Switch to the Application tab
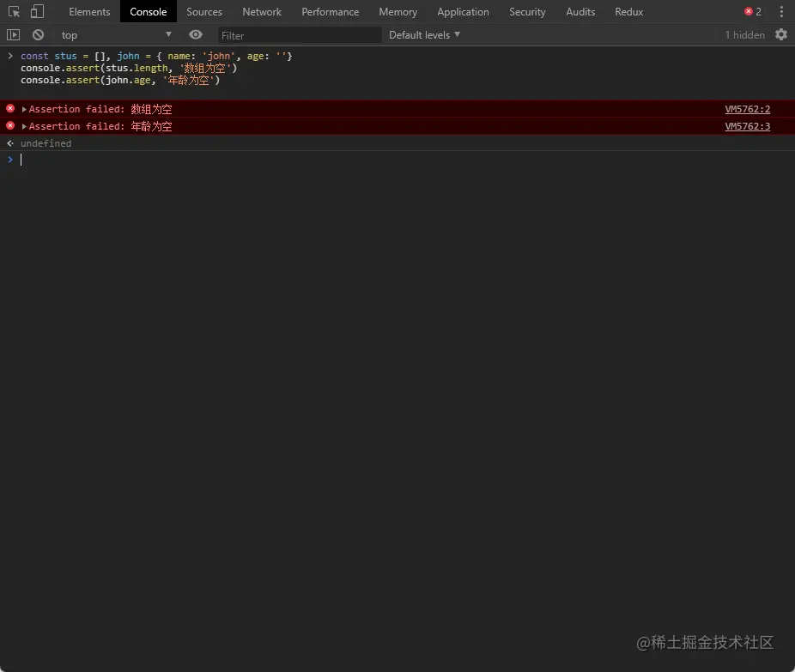Viewport: 795px width, 672px height. [x=463, y=12]
